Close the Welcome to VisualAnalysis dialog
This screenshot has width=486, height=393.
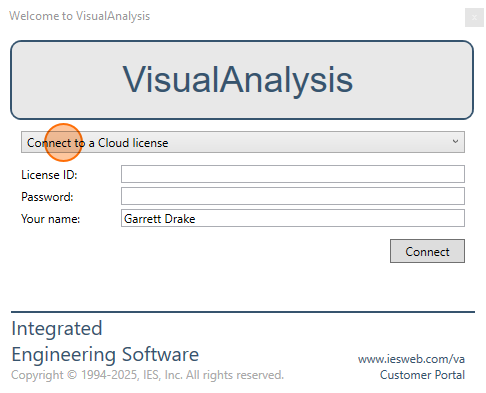coord(474,17)
